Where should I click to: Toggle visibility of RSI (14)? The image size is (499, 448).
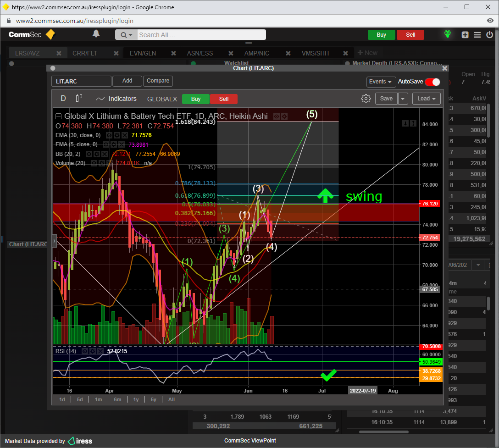click(x=85, y=351)
